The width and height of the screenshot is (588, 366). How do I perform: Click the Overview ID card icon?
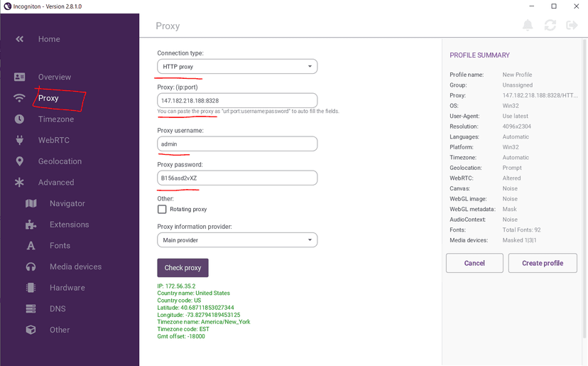tap(20, 77)
